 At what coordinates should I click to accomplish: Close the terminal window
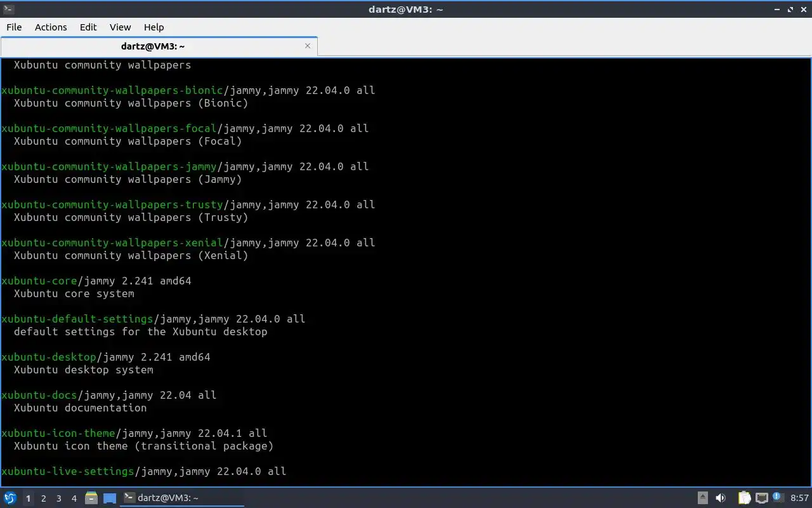click(x=803, y=10)
